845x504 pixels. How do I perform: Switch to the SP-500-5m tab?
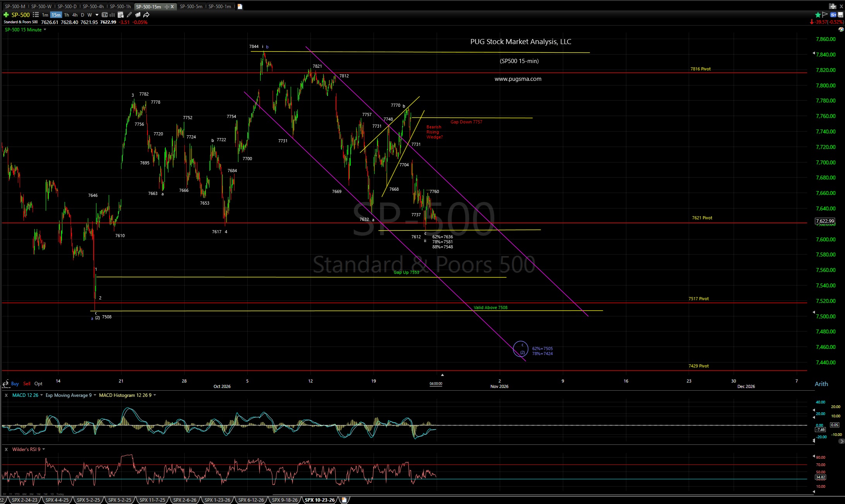click(191, 6)
